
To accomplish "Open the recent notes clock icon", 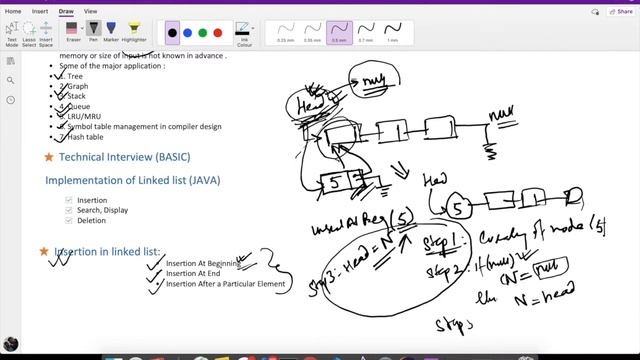I will click(x=11, y=100).
